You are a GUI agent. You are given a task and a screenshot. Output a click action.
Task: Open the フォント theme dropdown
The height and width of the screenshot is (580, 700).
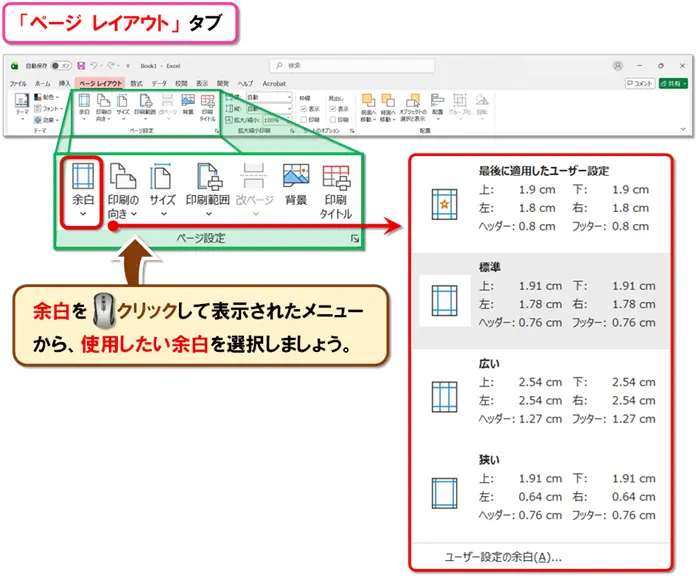(48, 108)
